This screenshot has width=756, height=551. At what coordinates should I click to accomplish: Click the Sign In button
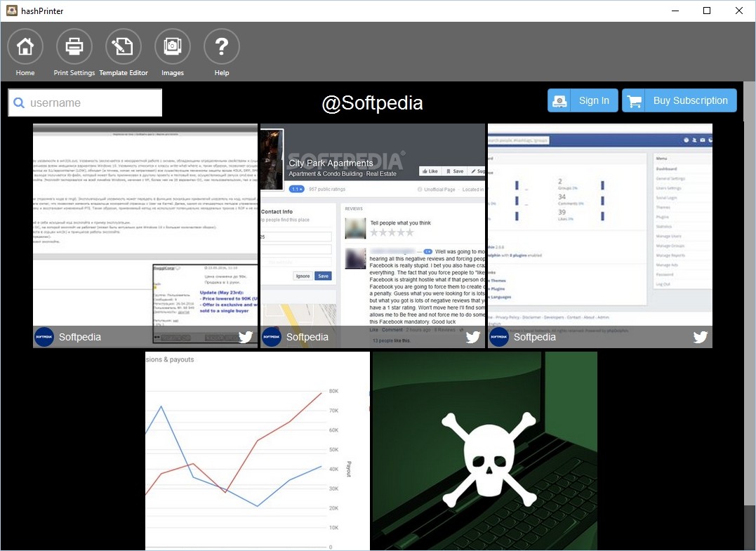(583, 100)
